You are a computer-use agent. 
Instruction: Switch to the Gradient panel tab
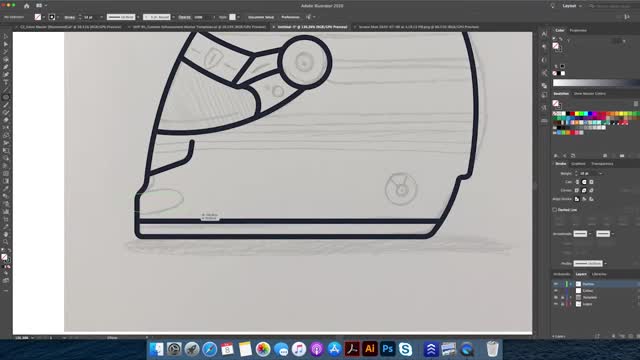[578, 164]
